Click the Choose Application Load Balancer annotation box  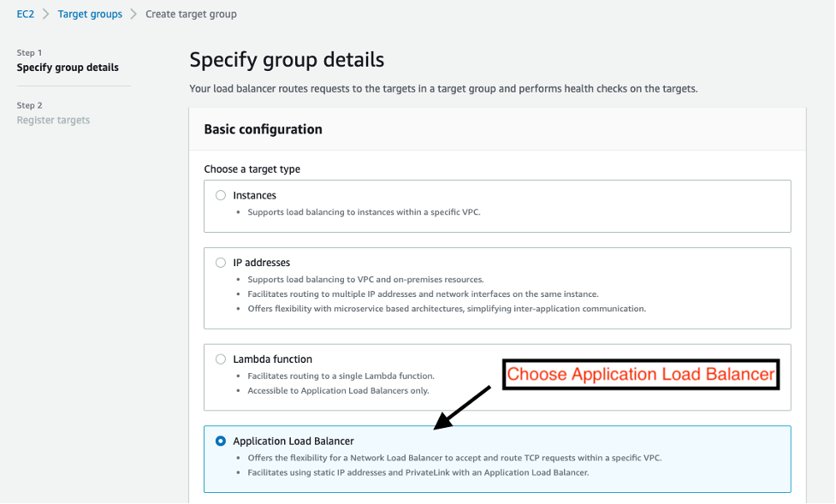(x=640, y=374)
